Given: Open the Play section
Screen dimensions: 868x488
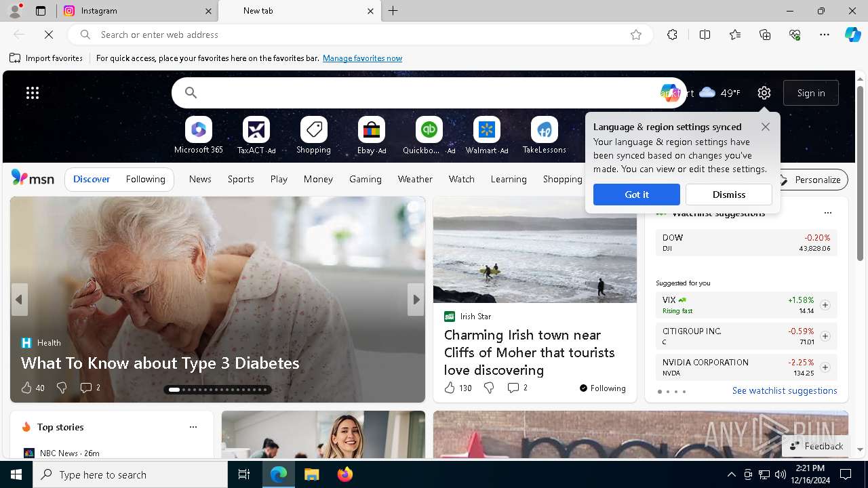Looking at the screenshot, I should click(279, 179).
